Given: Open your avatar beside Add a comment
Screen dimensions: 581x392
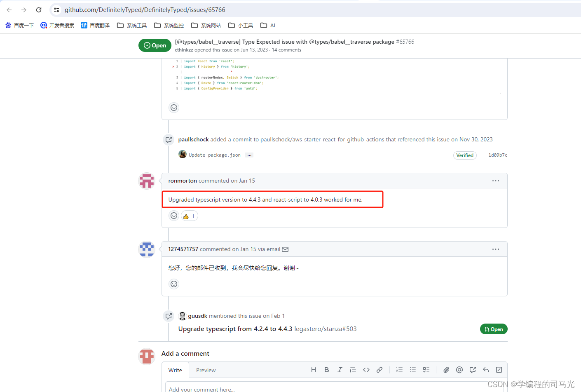Looking at the screenshot, I should (x=147, y=357).
